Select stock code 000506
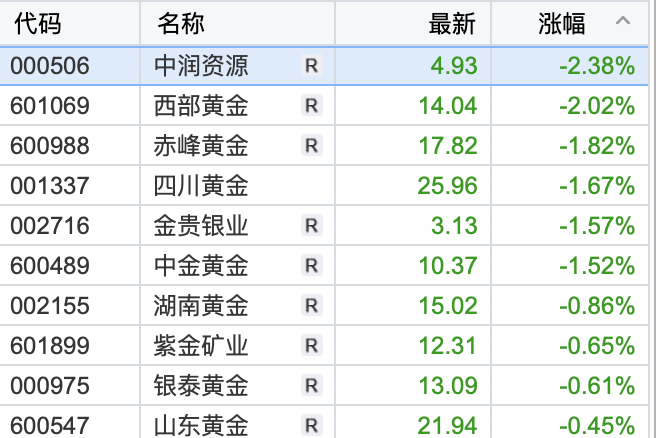 click(50, 66)
